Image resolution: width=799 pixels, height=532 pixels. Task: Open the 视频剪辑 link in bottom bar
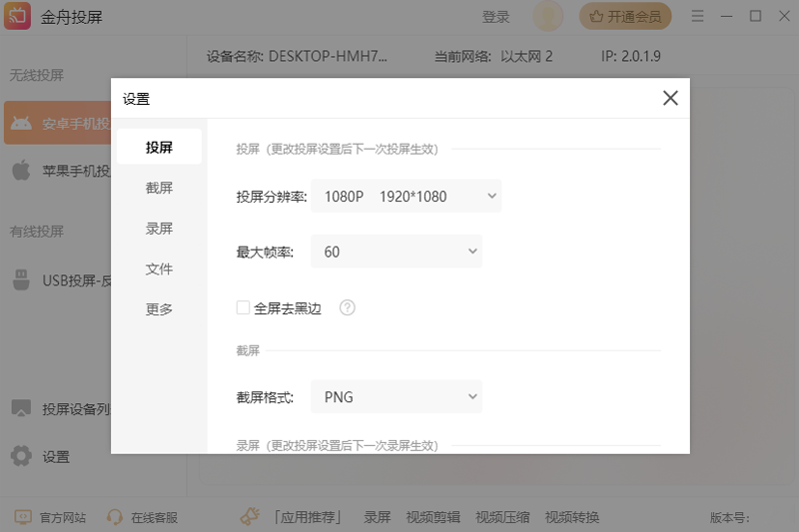[432, 517]
